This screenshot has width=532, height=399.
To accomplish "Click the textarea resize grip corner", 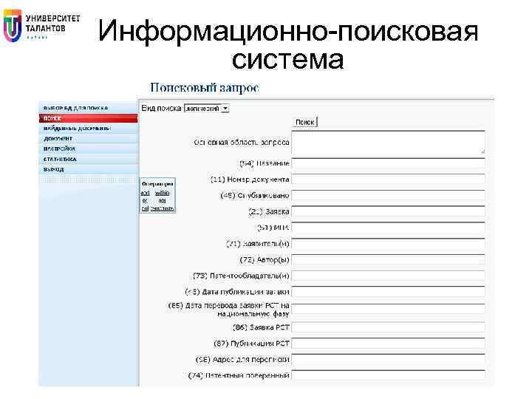I will coord(482,151).
